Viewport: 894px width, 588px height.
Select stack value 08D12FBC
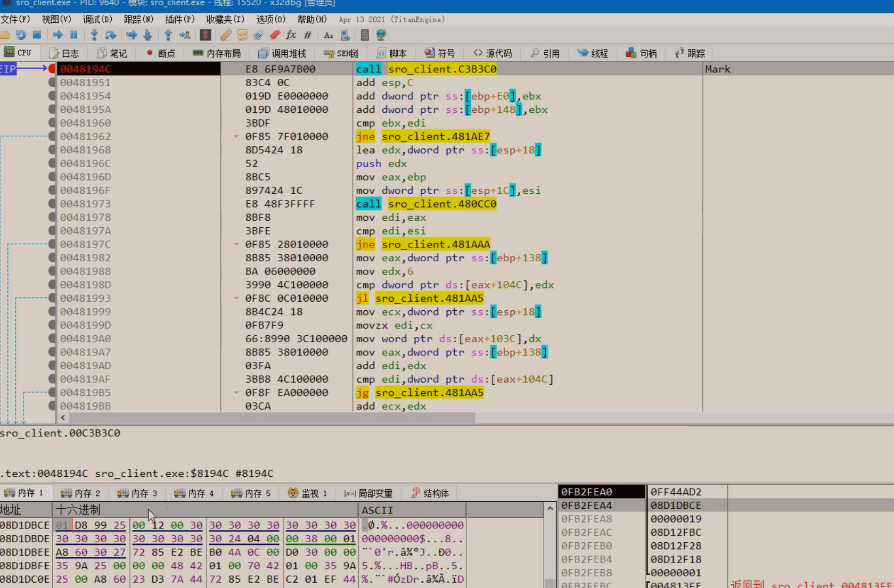tap(676, 532)
